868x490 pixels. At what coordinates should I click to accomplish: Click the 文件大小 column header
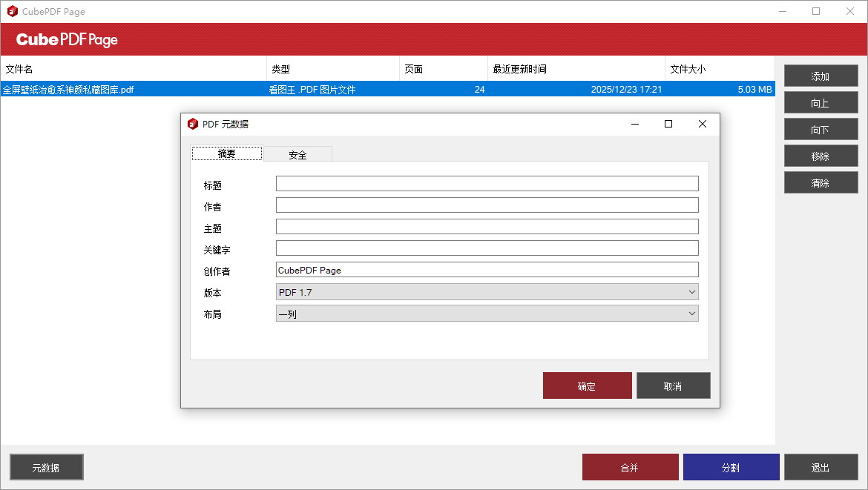pos(720,69)
